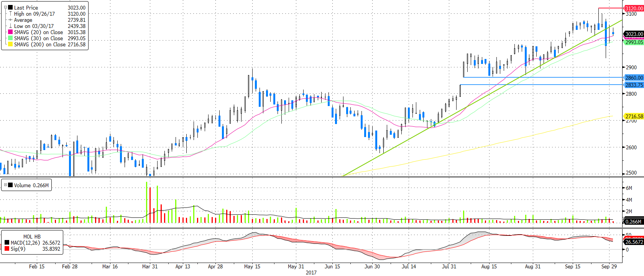Click the Low value 2439.38 in legend
This screenshot has width=644, height=276.
[x=77, y=26]
